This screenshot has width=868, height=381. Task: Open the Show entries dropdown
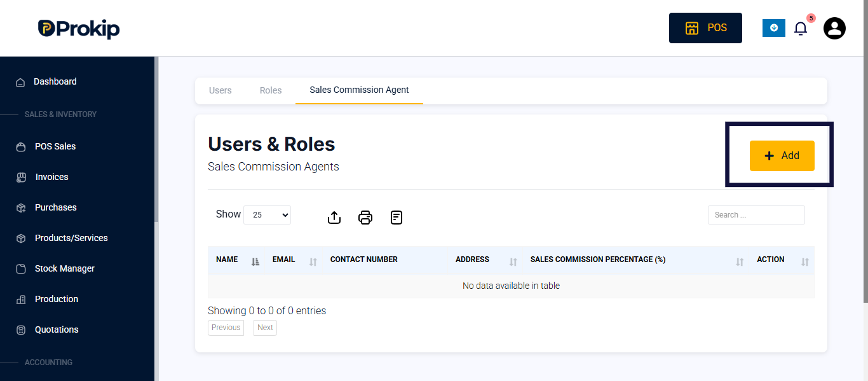point(267,215)
